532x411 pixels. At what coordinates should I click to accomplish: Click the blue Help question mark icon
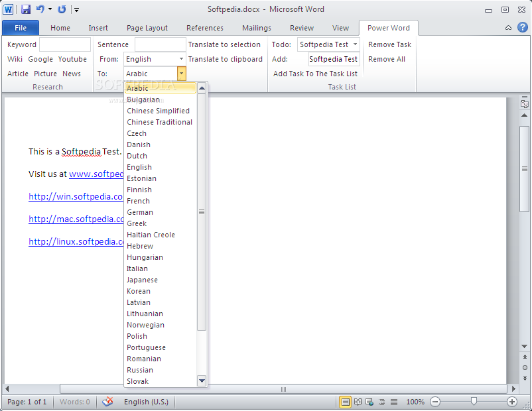[x=522, y=27]
